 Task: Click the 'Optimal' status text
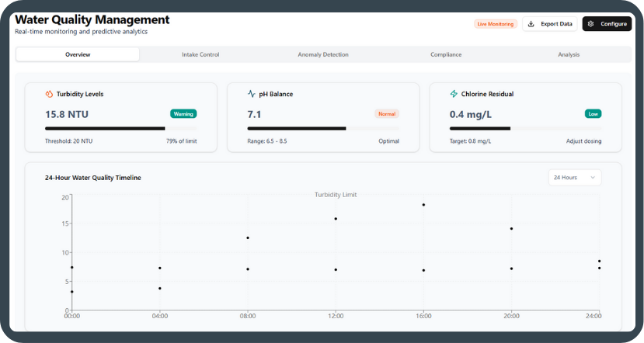[x=388, y=141]
